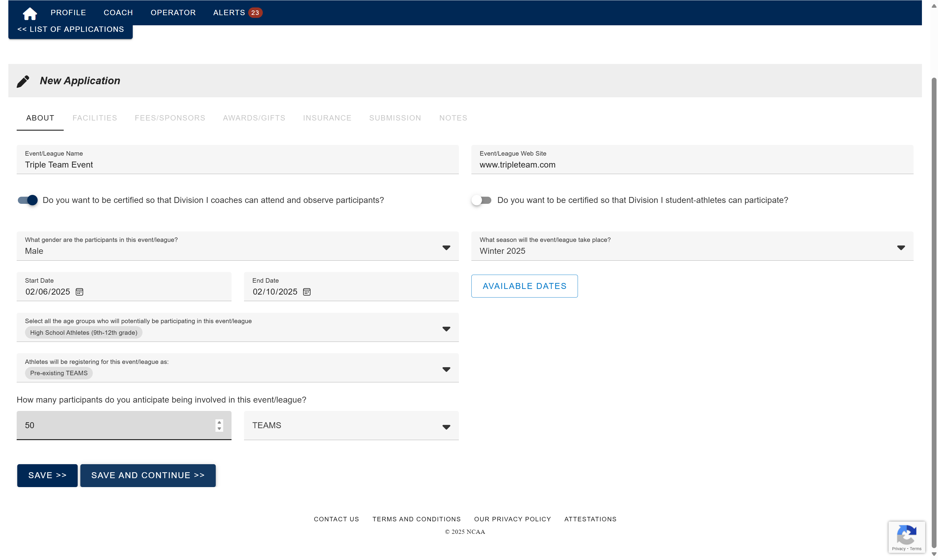Click the High School Athletes chip
938x560 pixels.
[84, 332]
